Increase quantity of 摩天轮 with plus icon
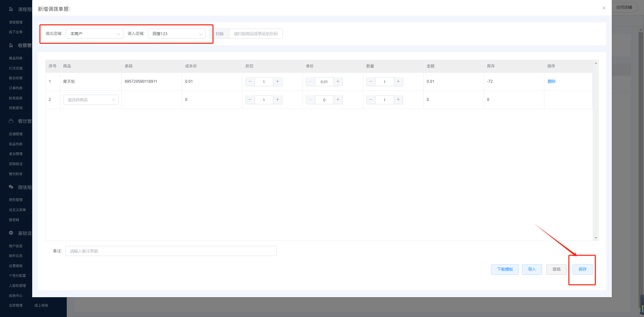The height and width of the screenshot is (317, 644). 398,82
